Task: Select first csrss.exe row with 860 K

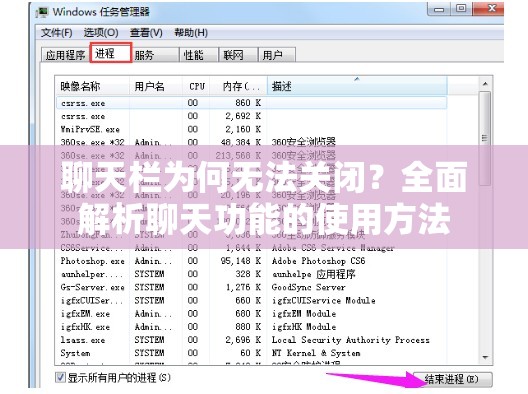Action: point(252,103)
